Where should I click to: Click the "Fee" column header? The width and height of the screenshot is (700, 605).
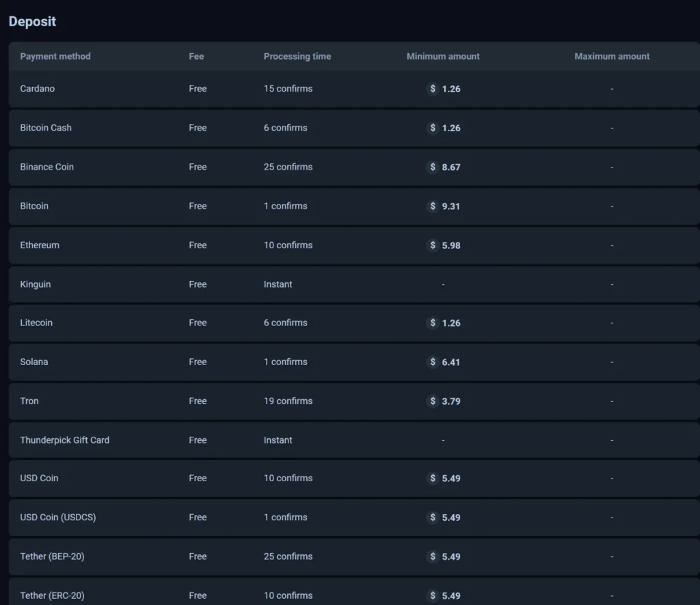pos(196,56)
